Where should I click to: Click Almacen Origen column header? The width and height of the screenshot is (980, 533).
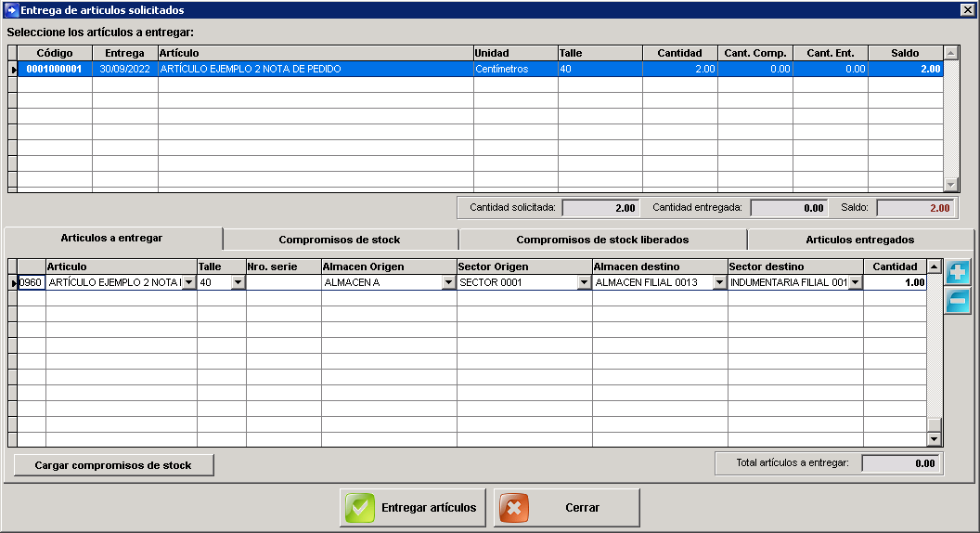pyautogui.click(x=389, y=266)
